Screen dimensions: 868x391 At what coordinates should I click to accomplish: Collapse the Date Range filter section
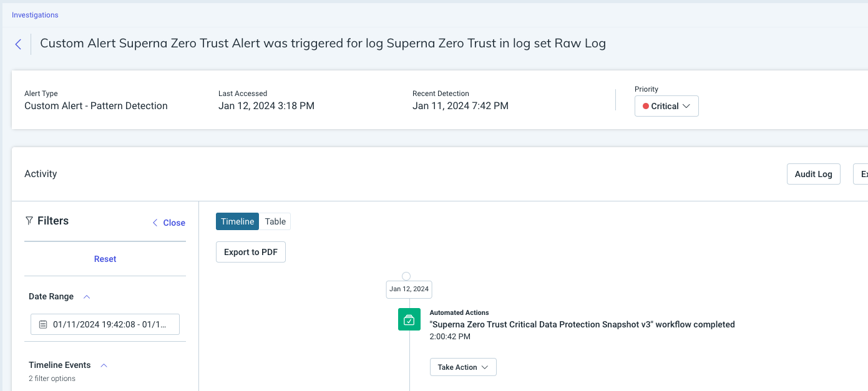(86, 296)
